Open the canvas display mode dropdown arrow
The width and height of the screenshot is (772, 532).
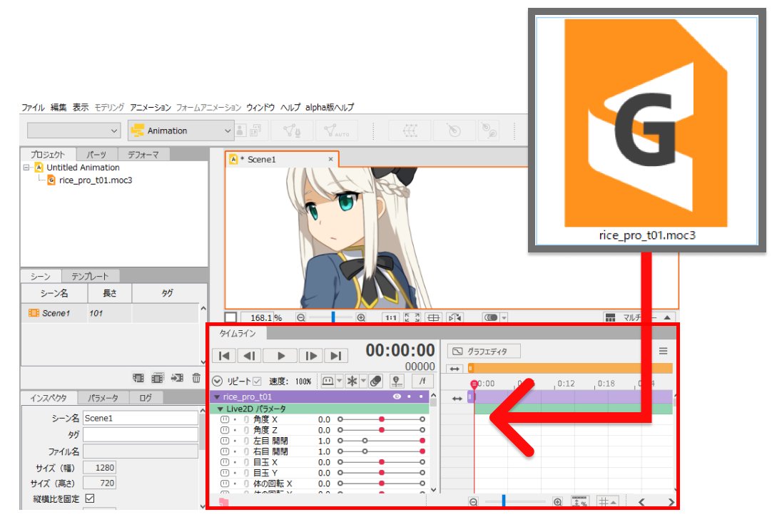504,318
